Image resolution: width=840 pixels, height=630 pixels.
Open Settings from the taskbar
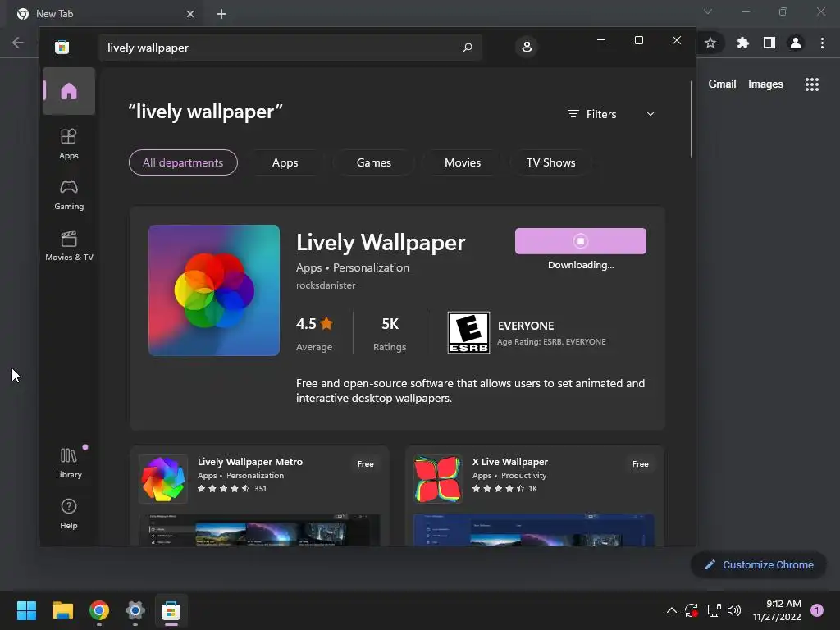coord(135,610)
